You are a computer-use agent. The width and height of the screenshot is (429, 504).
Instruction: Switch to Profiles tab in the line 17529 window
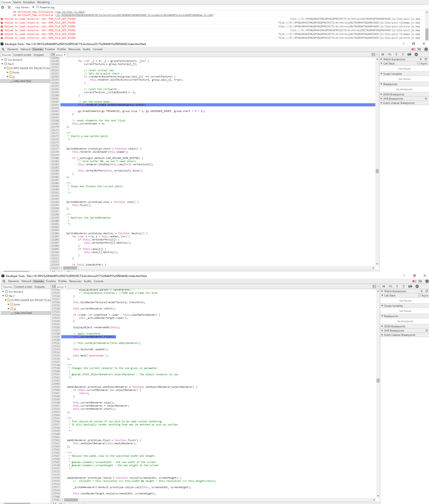point(62,281)
